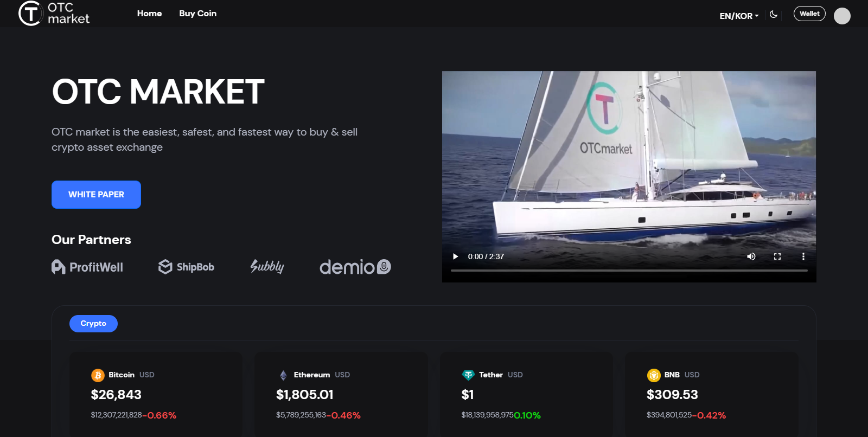
Task: Go to the Home menu item
Action: (x=149, y=14)
